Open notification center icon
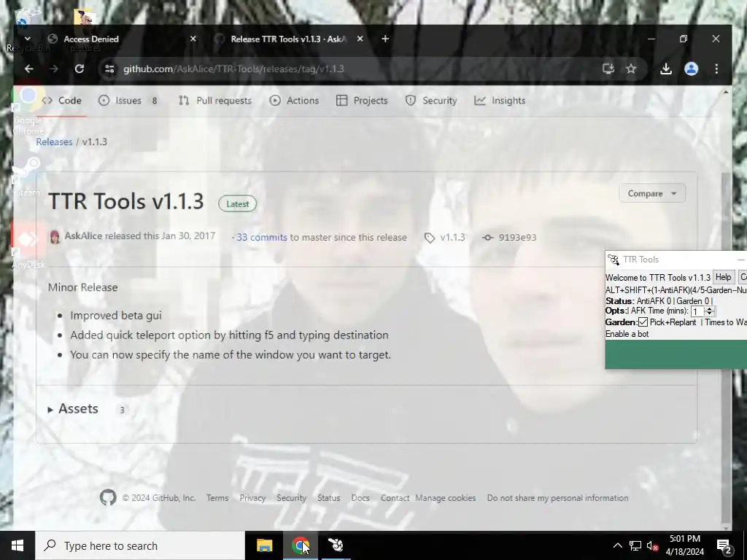This screenshot has height=560, width=747. click(724, 546)
